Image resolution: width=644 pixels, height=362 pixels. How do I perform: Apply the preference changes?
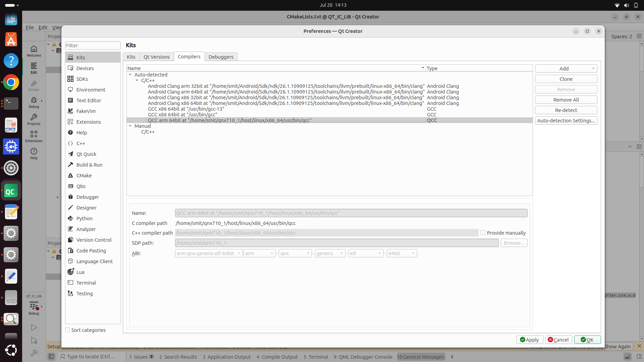[x=530, y=340]
